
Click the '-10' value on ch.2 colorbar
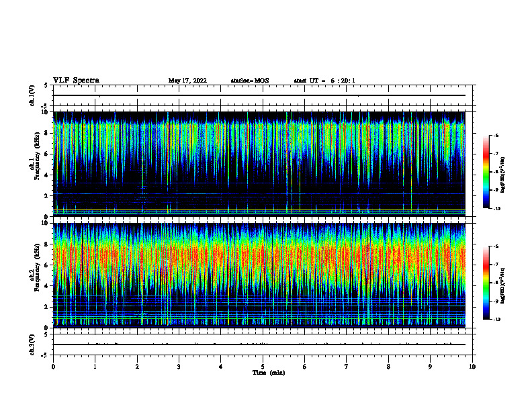pos(497,320)
